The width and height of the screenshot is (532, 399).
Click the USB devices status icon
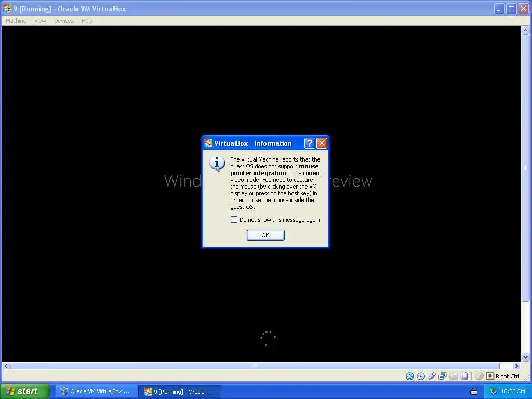pos(432,376)
